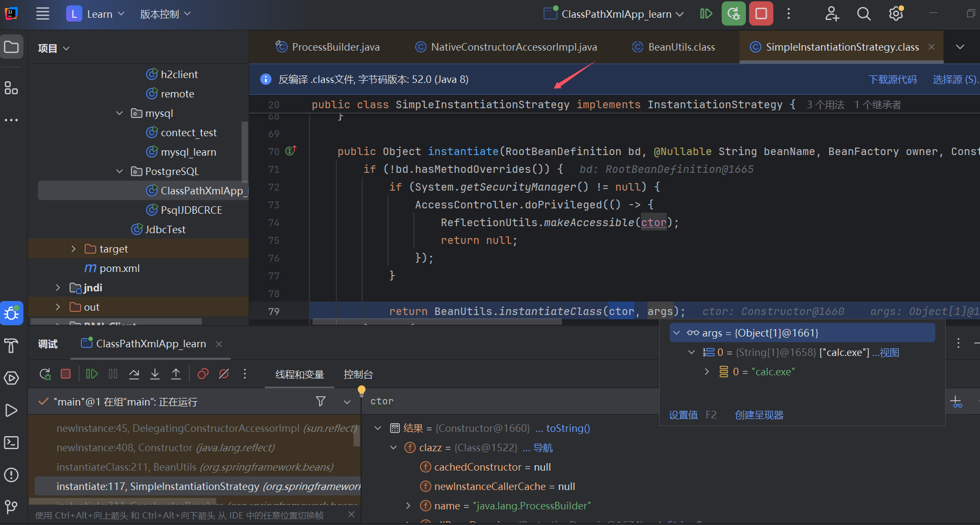Image resolution: width=980 pixels, height=525 pixels.
Task: Switch to 线程和变量 tab
Action: point(300,374)
